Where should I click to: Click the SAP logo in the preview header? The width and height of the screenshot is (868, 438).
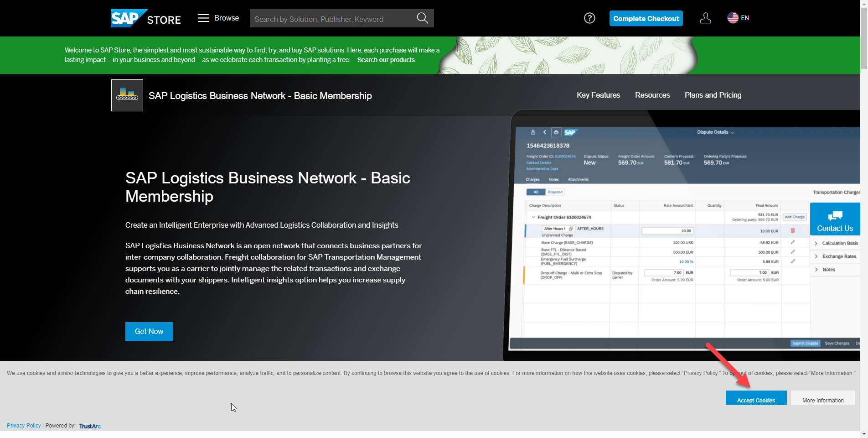tap(571, 132)
